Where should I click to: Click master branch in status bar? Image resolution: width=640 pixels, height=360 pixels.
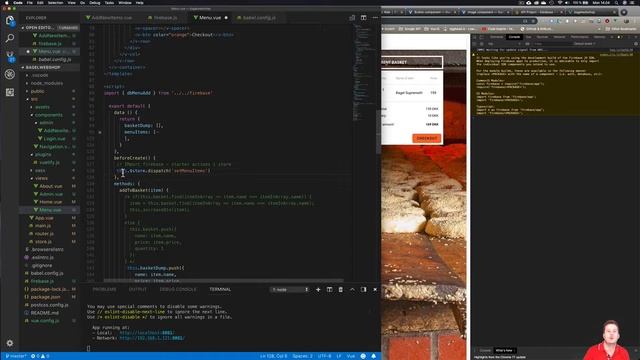point(16,356)
